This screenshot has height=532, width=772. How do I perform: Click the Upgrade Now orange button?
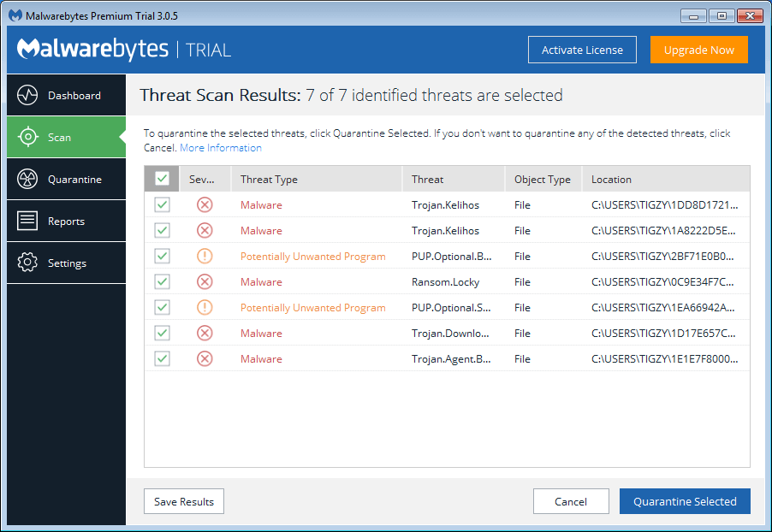tap(698, 50)
